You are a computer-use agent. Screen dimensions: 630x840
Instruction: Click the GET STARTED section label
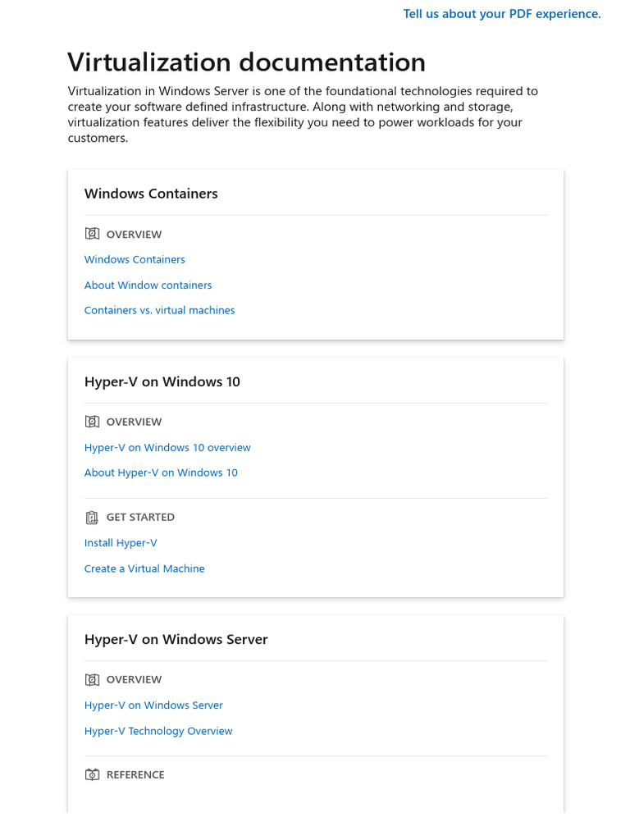(x=140, y=518)
